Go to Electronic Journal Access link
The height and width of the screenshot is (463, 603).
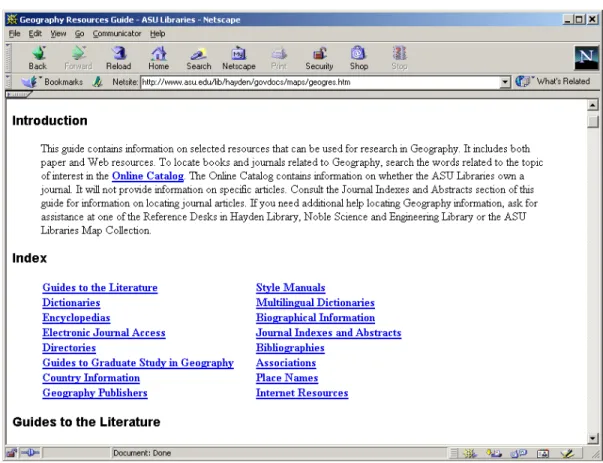click(104, 333)
